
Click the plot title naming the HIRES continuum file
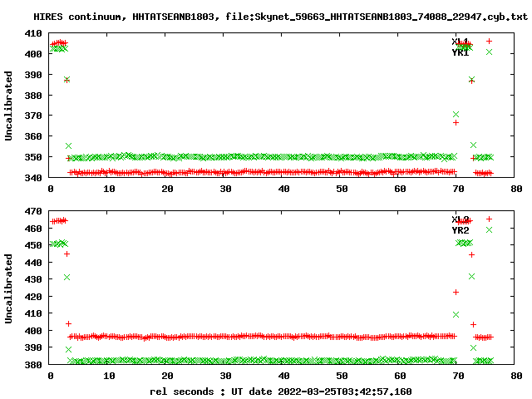[x=280, y=17]
